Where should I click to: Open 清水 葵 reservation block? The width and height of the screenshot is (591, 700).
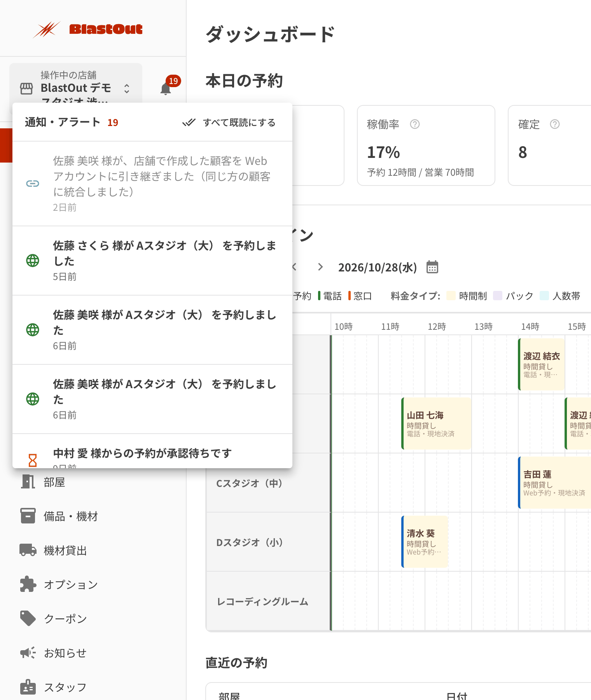pos(425,542)
